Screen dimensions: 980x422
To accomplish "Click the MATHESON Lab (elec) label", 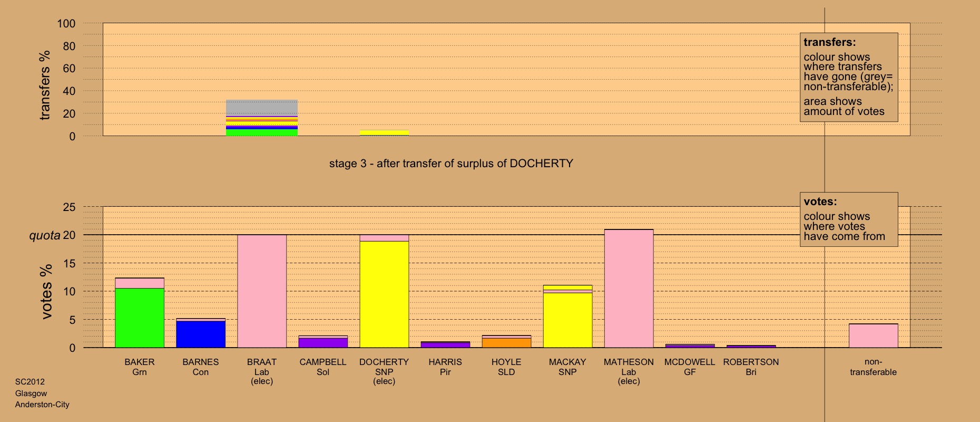I will coord(629,371).
